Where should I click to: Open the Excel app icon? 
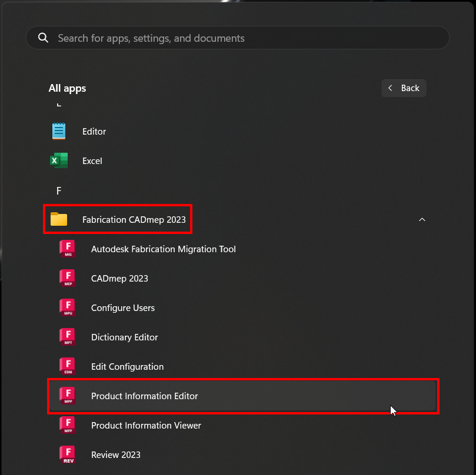[x=58, y=160]
